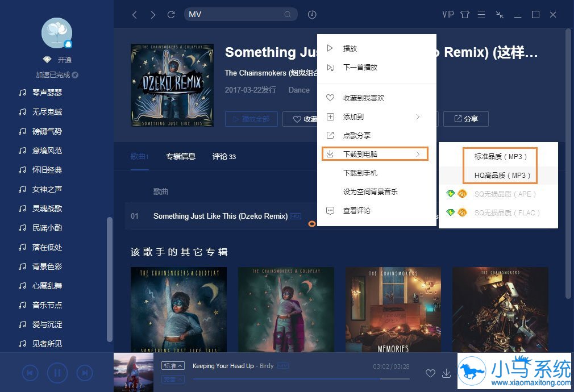Screen dimensions: 574x392
Task: Choose 点歌分享 in context menu
Action: coord(377,135)
